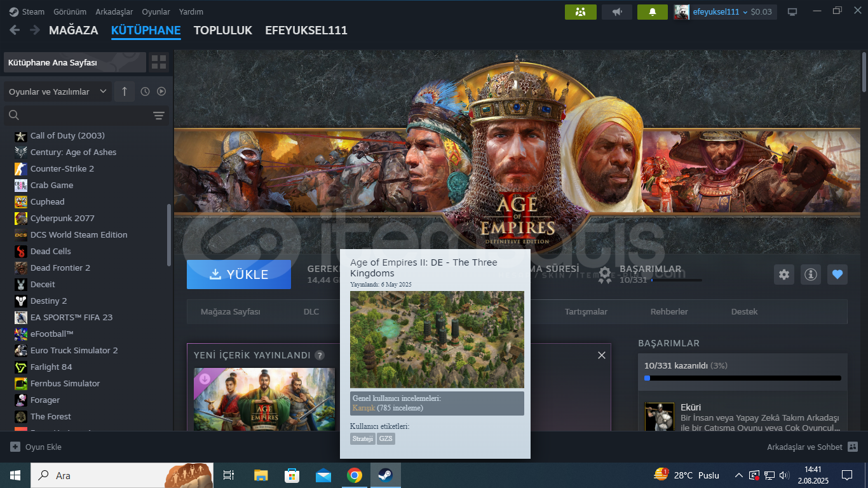868x488 pixels.
Task: Open the Mağaza Sayfası link
Action: point(231,311)
